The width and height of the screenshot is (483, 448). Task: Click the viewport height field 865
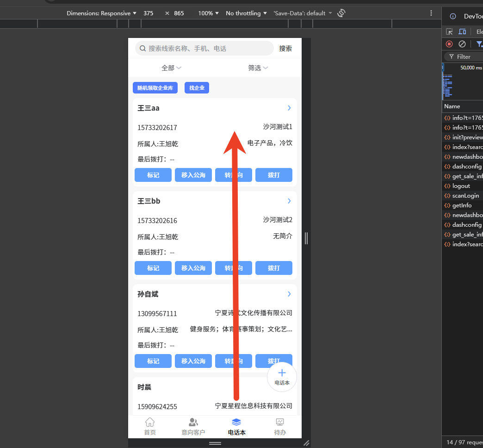pos(179,13)
